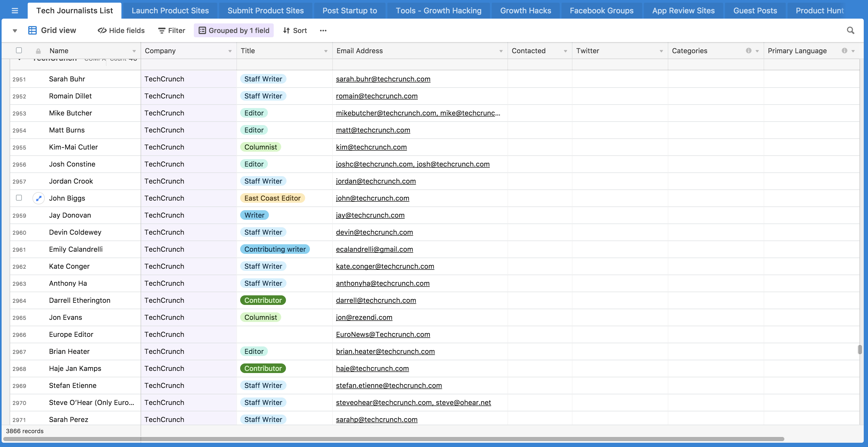Click the empty Title cell for Europe Editor

click(285, 334)
